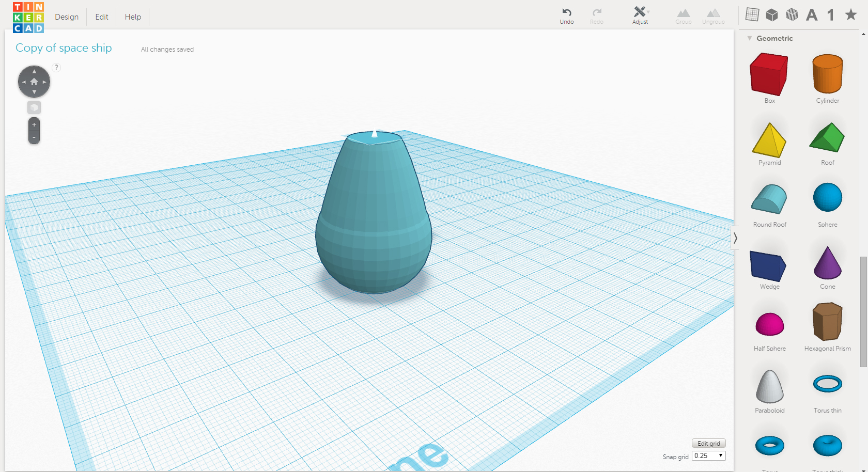Click the fit view cube button
Screen dimensions: 868x472
34,107
